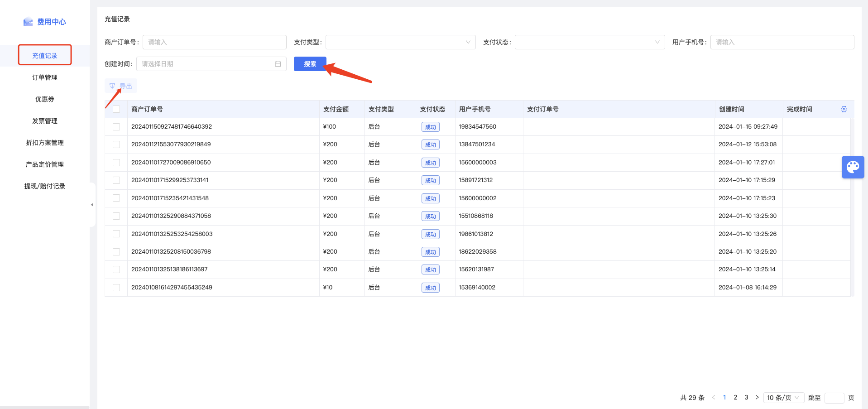Check row for order 202401101325208150036798
Viewport: 868px width, 409px height.
pos(116,252)
